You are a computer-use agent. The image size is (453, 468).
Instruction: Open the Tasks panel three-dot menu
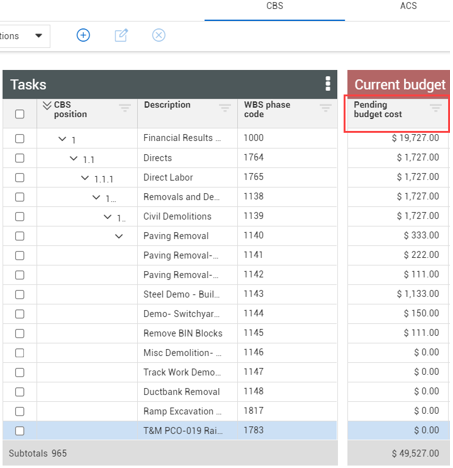pyautogui.click(x=328, y=84)
